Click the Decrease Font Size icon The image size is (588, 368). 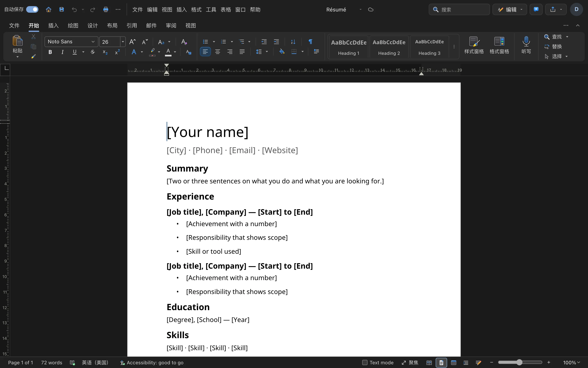(x=145, y=42)
